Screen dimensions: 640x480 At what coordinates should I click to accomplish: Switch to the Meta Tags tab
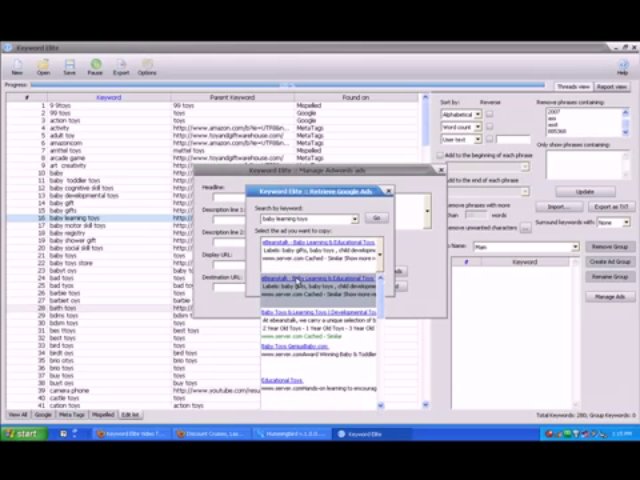(x=71, y=415)
